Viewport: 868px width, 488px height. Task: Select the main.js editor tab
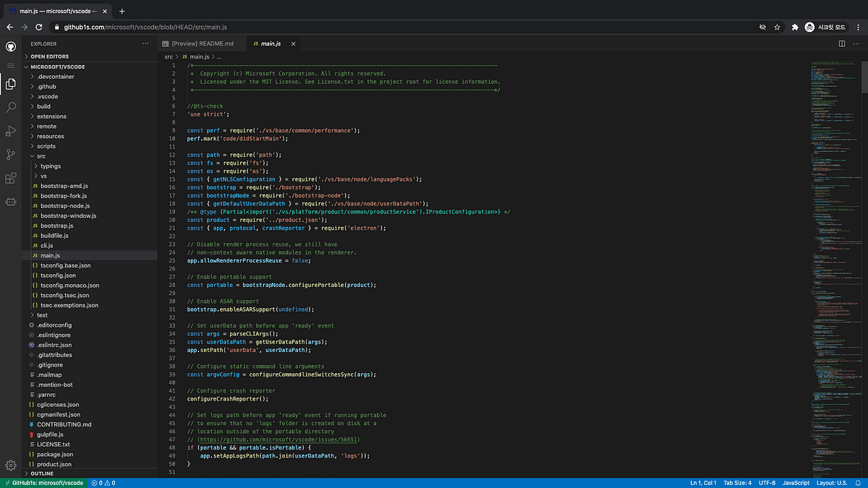(274, 44)
